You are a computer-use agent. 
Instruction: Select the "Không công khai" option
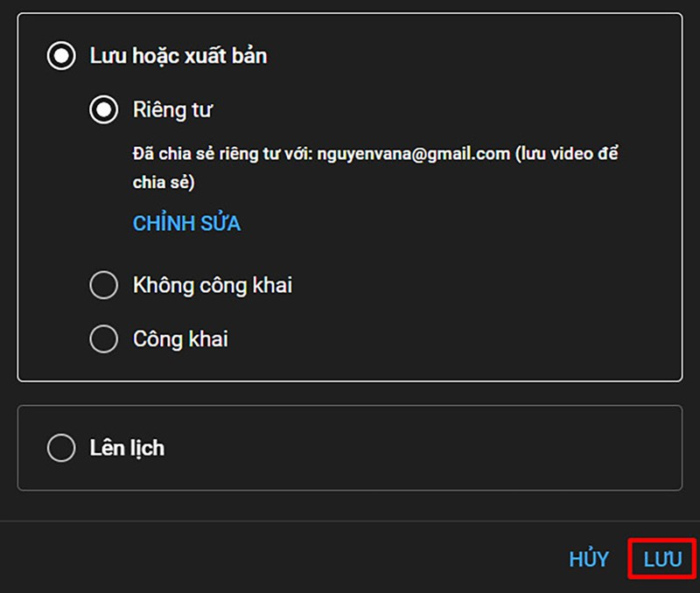click(x=104, y=284)
